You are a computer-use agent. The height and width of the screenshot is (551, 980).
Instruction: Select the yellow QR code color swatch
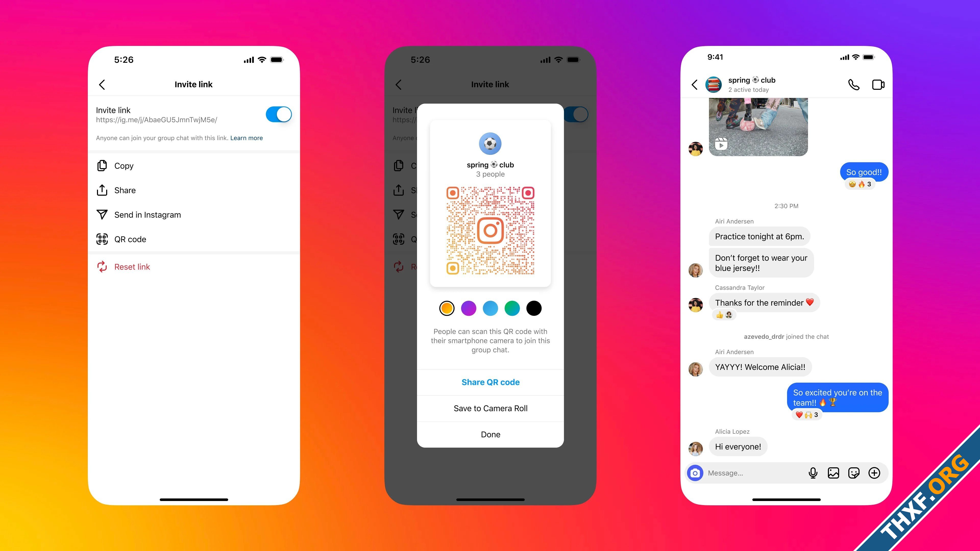[446, 307]
